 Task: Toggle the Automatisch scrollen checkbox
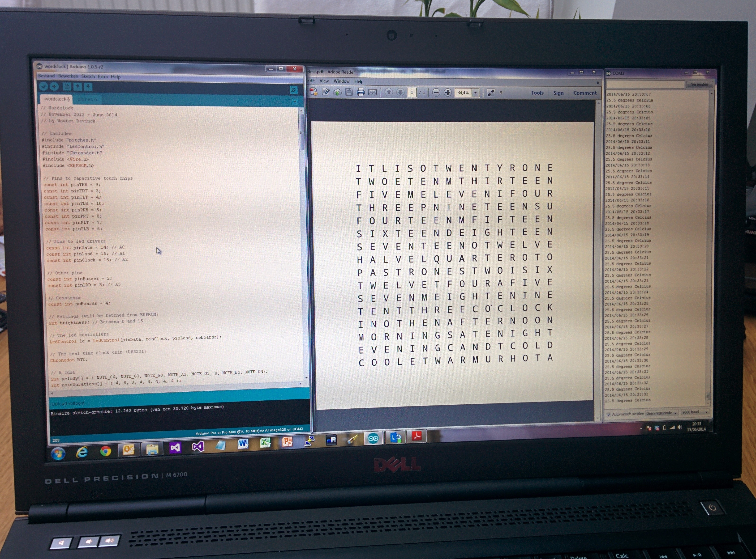[608, 415]
